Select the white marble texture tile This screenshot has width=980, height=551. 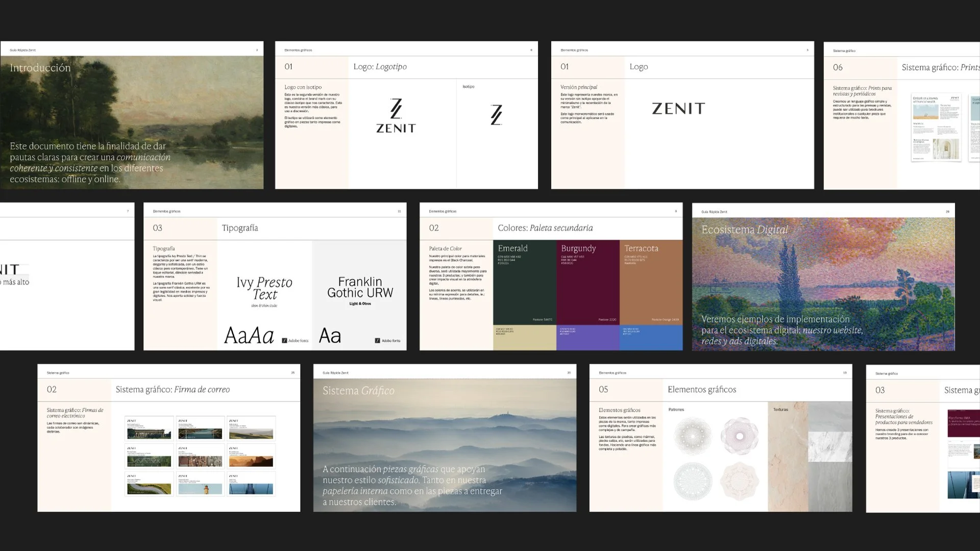pos(830,446)
